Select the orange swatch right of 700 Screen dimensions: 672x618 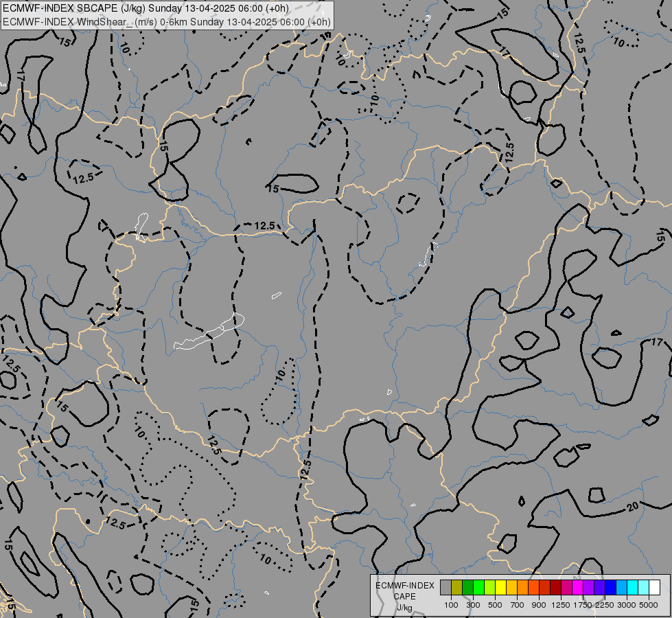[523, 588]
